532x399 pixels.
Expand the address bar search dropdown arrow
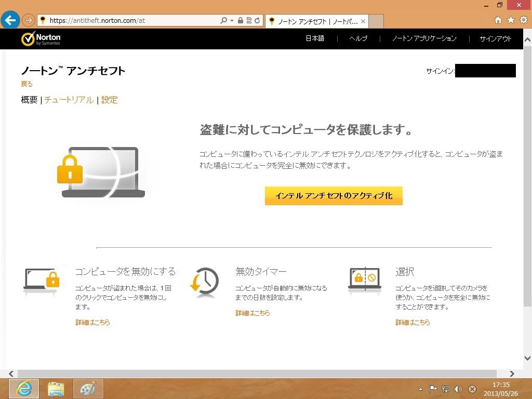tap(232, 21)
